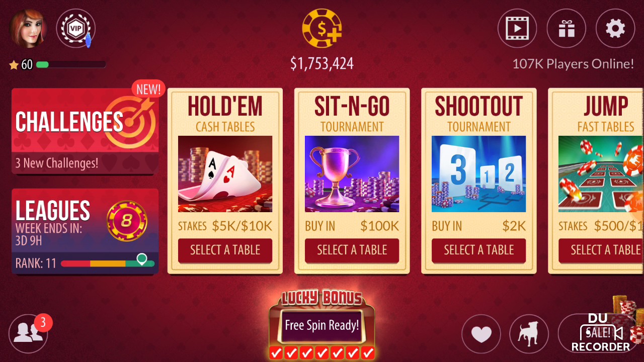644x362 pixels.
Task: Open the friends list icon with badge
Action: coord(29,333)
